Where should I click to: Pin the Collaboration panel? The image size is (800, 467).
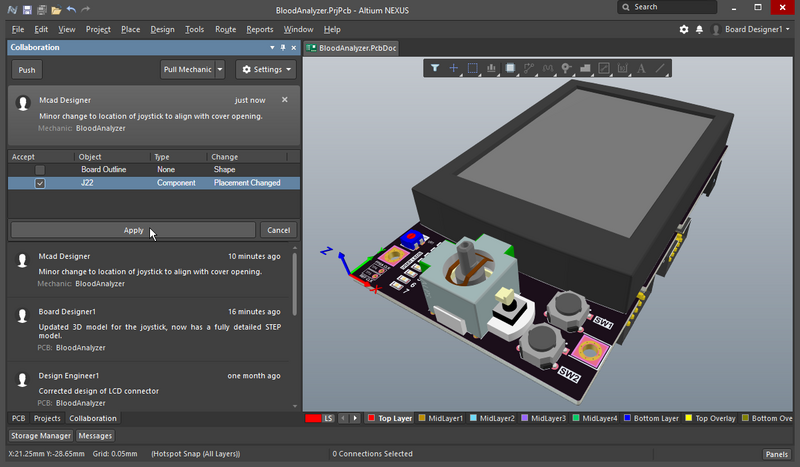click(x=283, y=47)
